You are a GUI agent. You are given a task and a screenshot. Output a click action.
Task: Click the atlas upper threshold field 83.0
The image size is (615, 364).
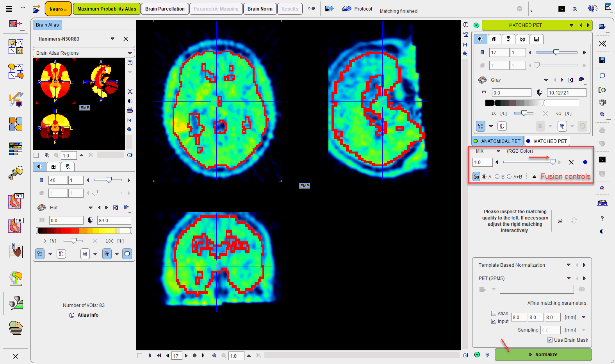tap(114, 220)
